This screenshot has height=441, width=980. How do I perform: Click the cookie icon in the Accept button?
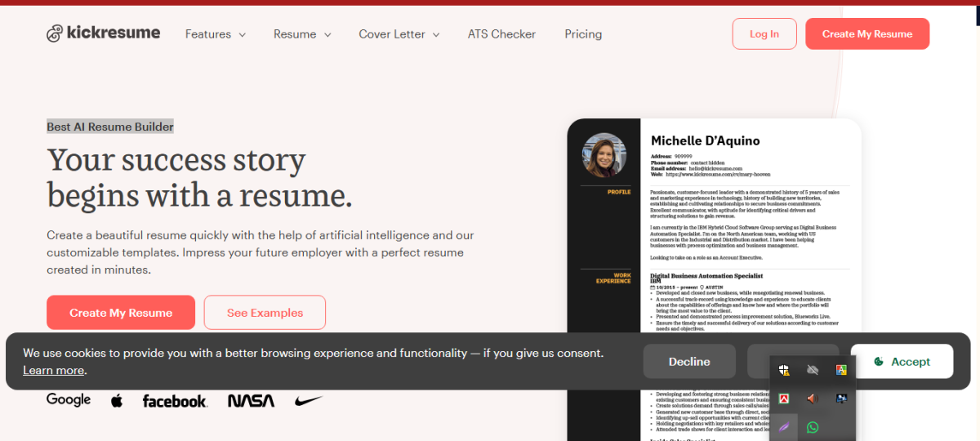[879, 362]
